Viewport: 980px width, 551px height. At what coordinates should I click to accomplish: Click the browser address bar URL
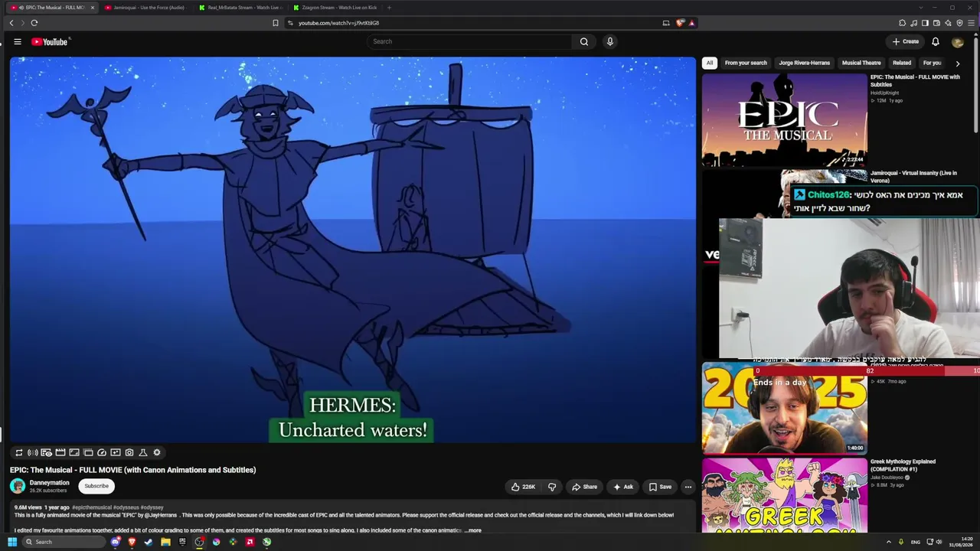[338, 23]
